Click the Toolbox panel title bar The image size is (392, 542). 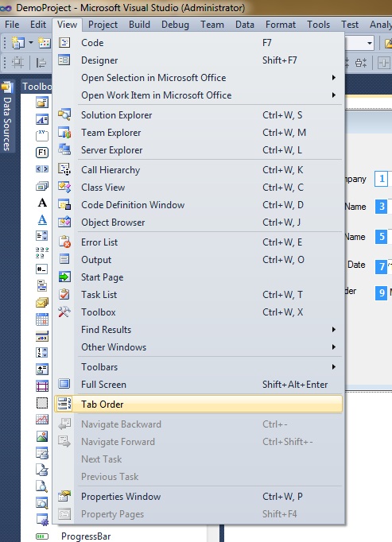click(37, 86)
